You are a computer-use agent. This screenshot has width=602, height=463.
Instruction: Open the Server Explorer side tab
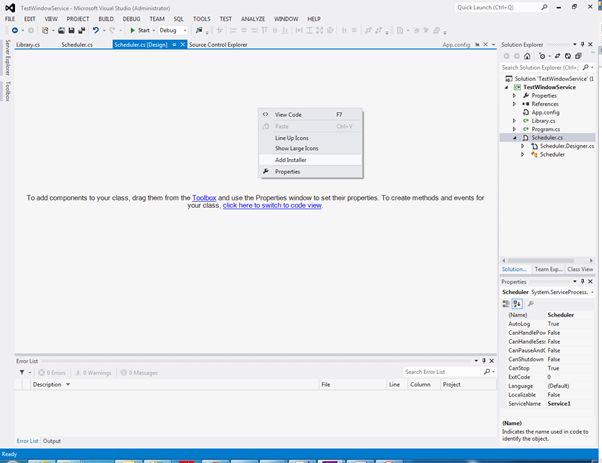coord(7,58)
